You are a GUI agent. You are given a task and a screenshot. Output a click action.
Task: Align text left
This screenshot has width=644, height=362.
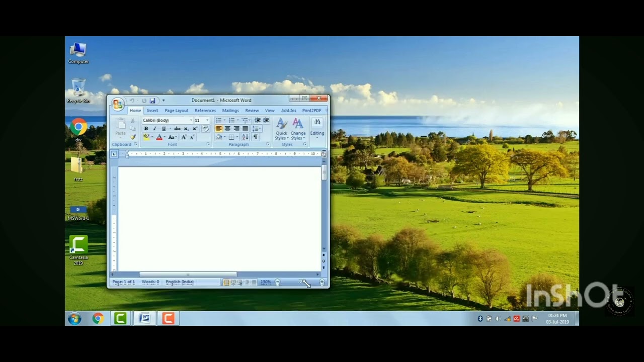(219, 128)
